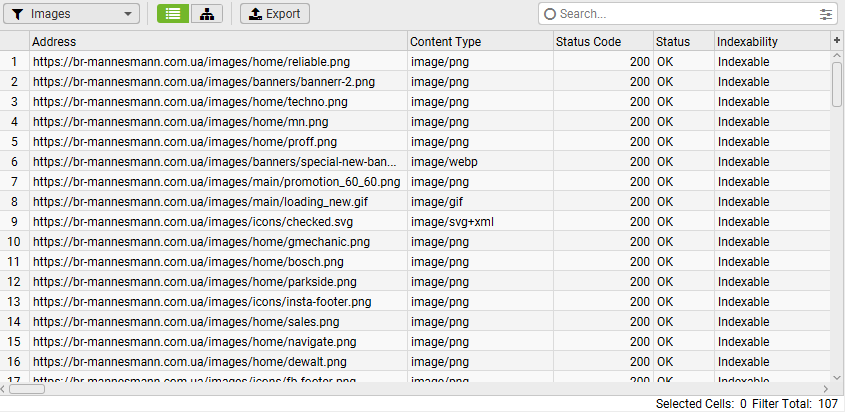The image size is (845, 412).
Task: Open search filter options icon
Action: click(826, 14)
